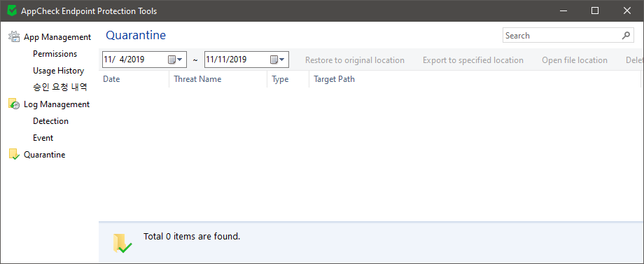The image size is (644, 264).
Task: Open the Event log
Action: (43, 138)
